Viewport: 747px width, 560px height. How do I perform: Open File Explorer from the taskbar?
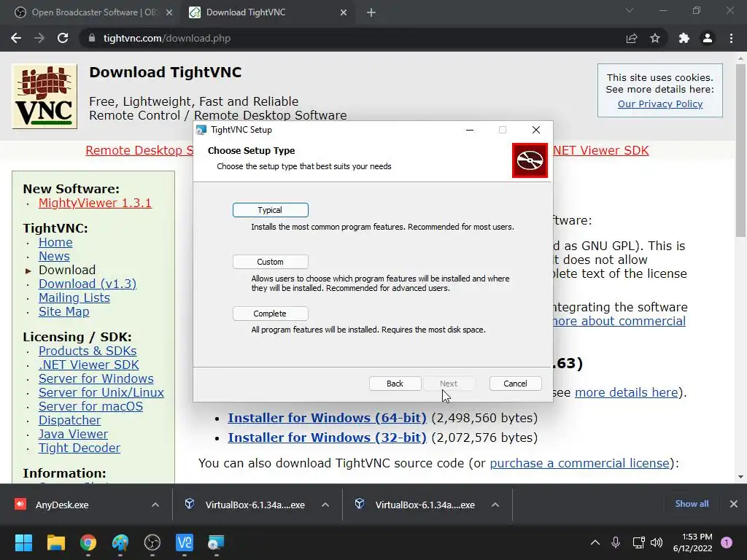point(55,542)
